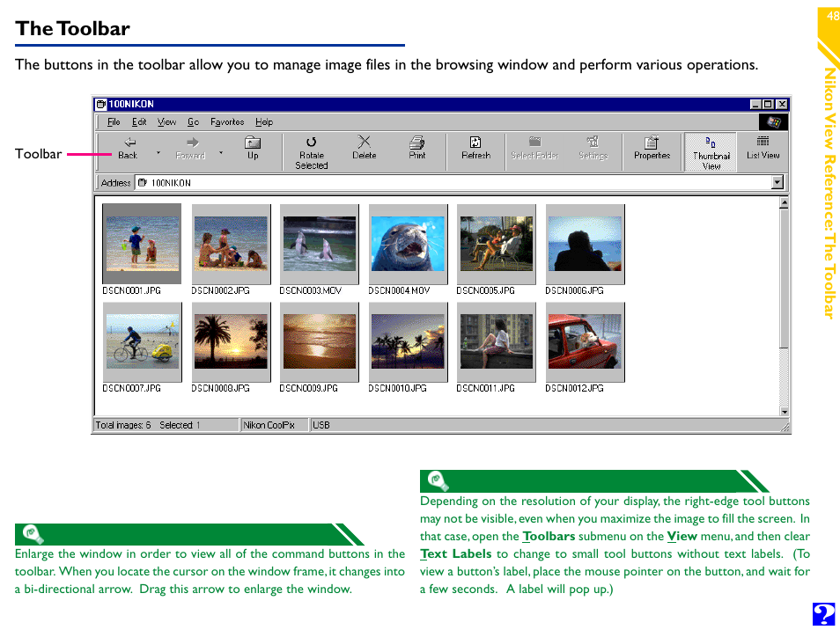Select red car thumbnail DSCN0012.JPG
840x630 pixels.
tap(585, 341)
